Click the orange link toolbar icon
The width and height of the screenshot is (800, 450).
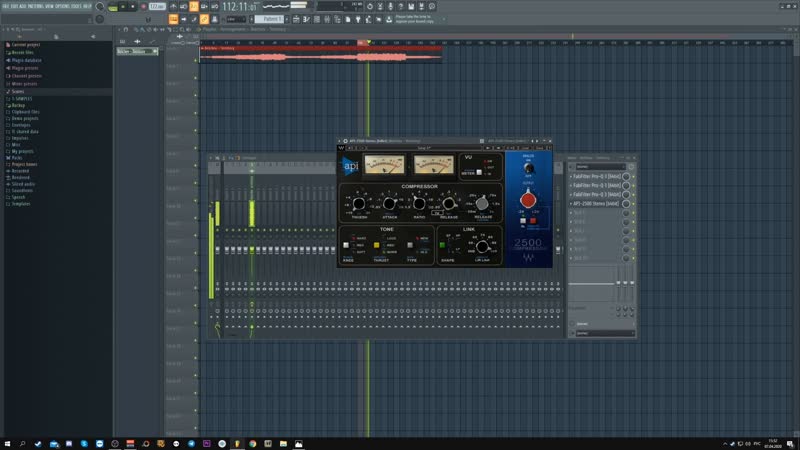pyautogui.click(x=204, y=19)
